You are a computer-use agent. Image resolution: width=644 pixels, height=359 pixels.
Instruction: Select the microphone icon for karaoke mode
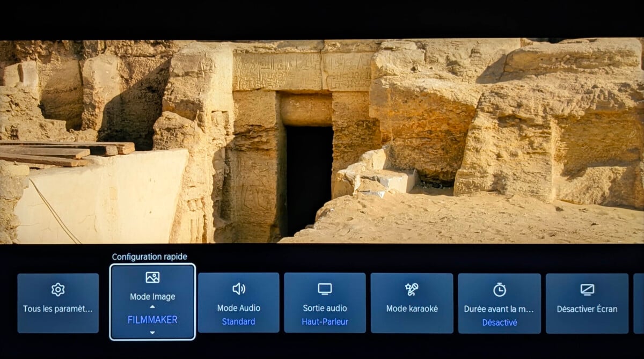pos(412,290)
